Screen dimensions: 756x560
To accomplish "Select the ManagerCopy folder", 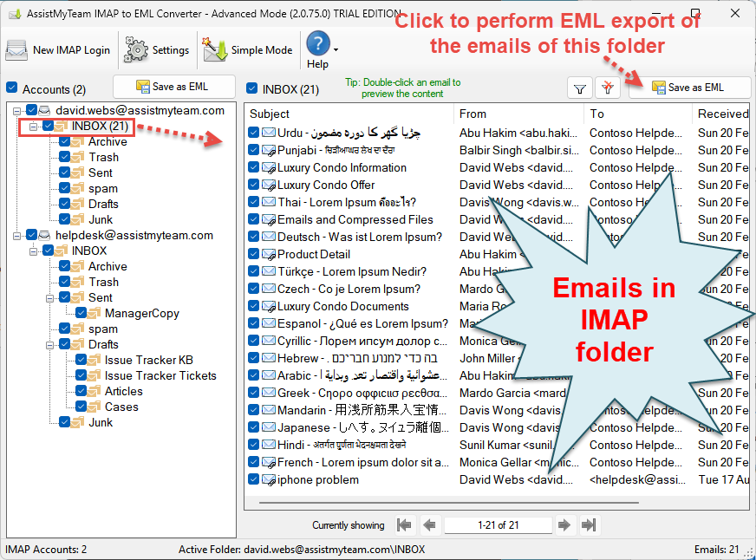I will coord(142,313).
